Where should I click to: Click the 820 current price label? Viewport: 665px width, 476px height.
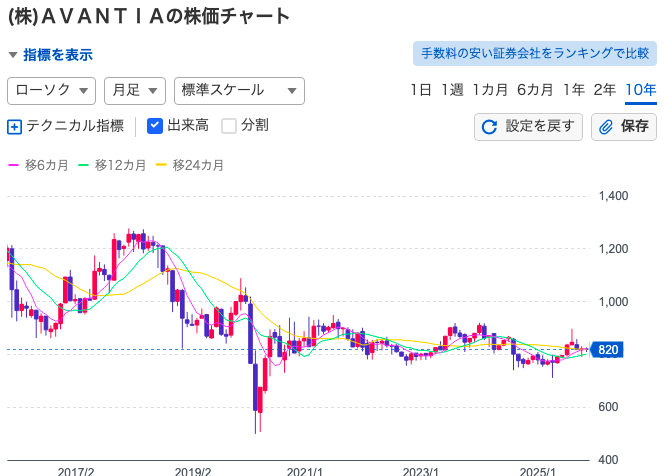[607, 350]
